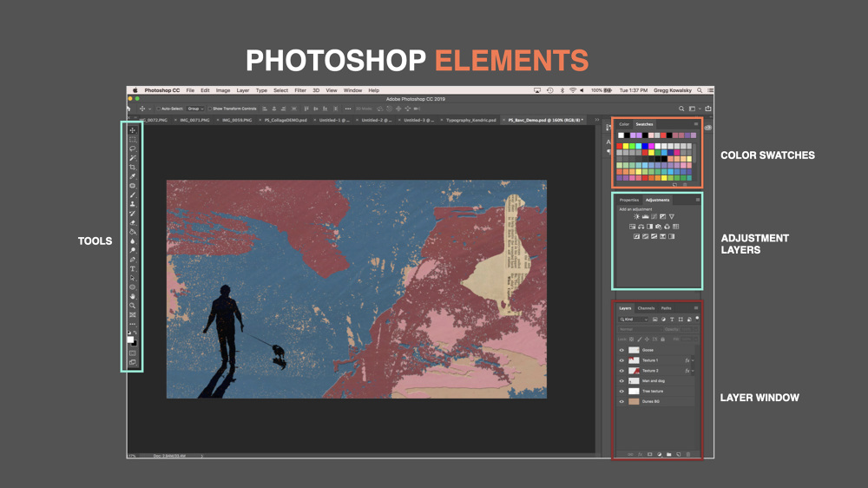Open the Group auto-select dropdown
The width and height of the screenshot is (868, 488).
[194, 109]
